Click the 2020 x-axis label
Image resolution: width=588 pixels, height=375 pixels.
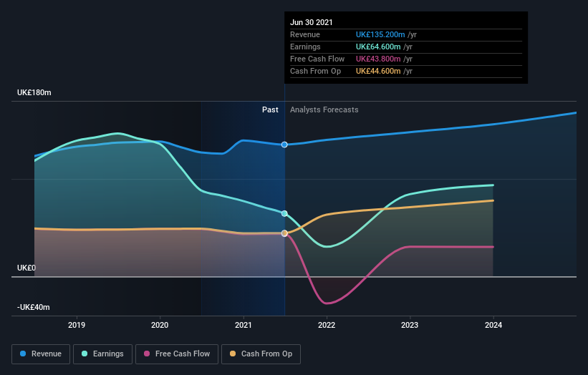pyautogui.click(x=160, y=325)
